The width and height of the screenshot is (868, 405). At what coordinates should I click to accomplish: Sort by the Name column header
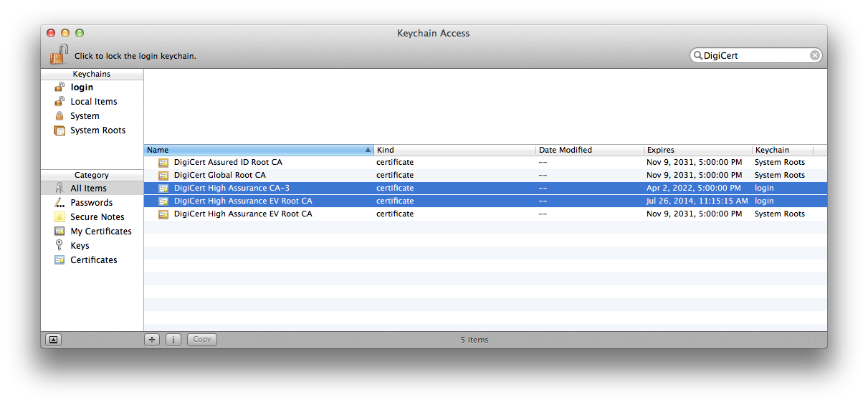259,150
